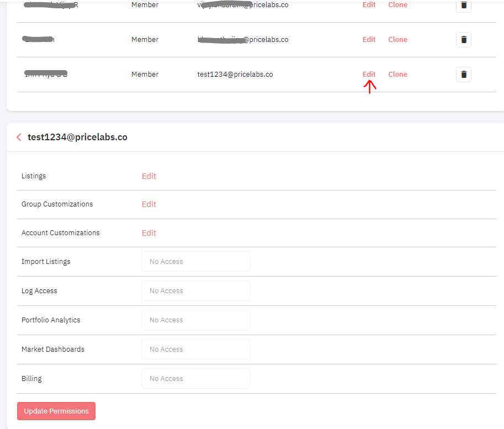504x429 pixels.
Task: Open the Log Access permission dropdown
Action: [195, 291]
